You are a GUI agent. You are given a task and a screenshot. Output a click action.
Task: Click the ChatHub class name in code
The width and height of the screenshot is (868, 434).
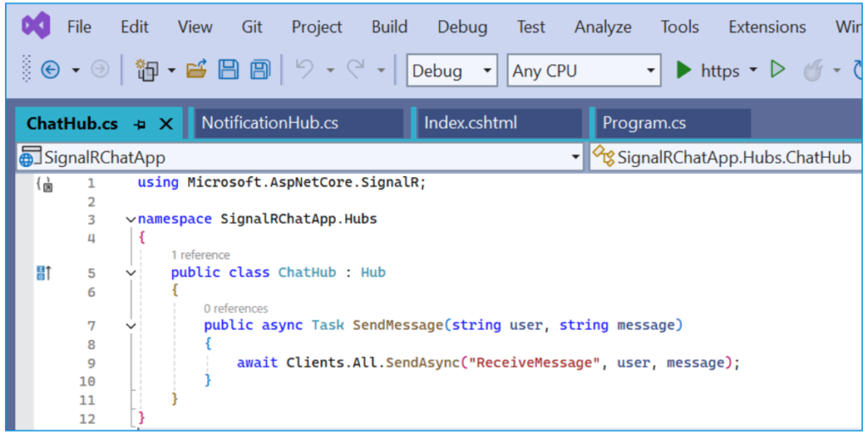307,272
